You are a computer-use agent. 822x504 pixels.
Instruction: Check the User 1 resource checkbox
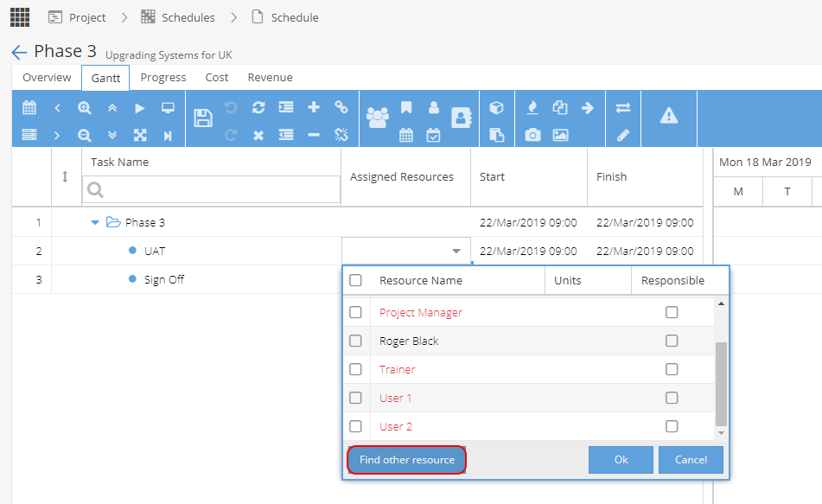click(355, 398)
